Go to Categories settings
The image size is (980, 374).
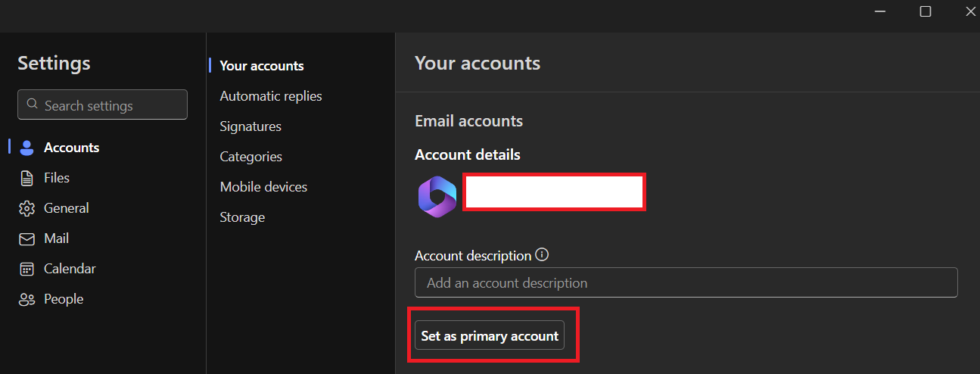tap(250, 157)
